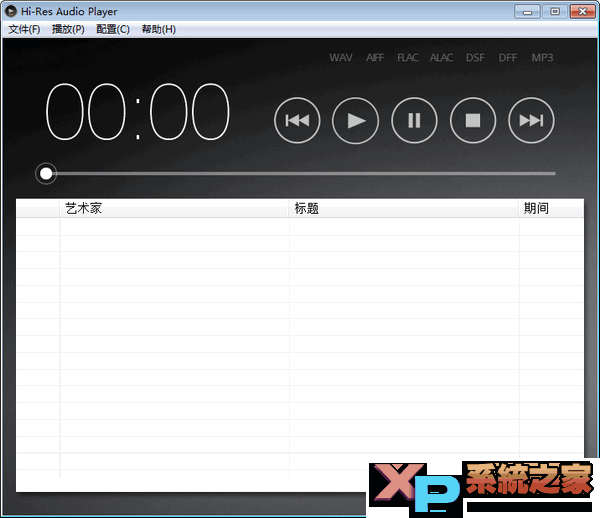600x518 pixels.
Task: Open the 配置(C) menu
Action: pyautogui.click(x=113, y=29)
